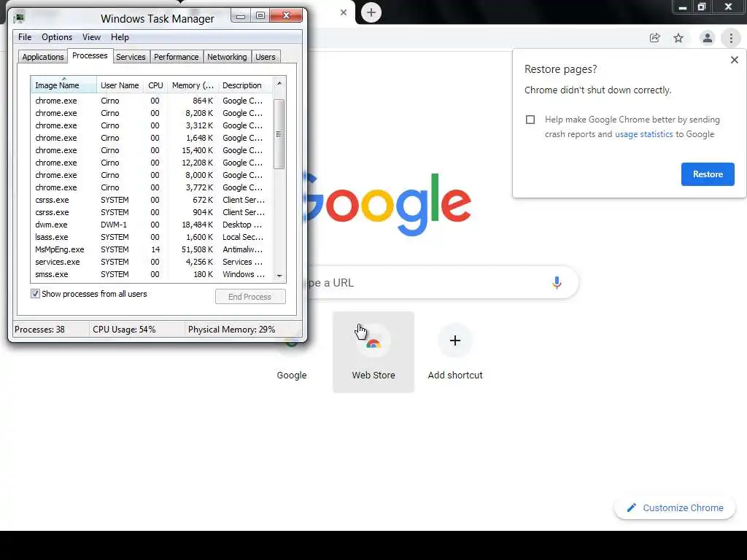This screenshot has height=560, width=747.
Task: Open Chrome profile avatar icon
Action: (x=708, y=38)
